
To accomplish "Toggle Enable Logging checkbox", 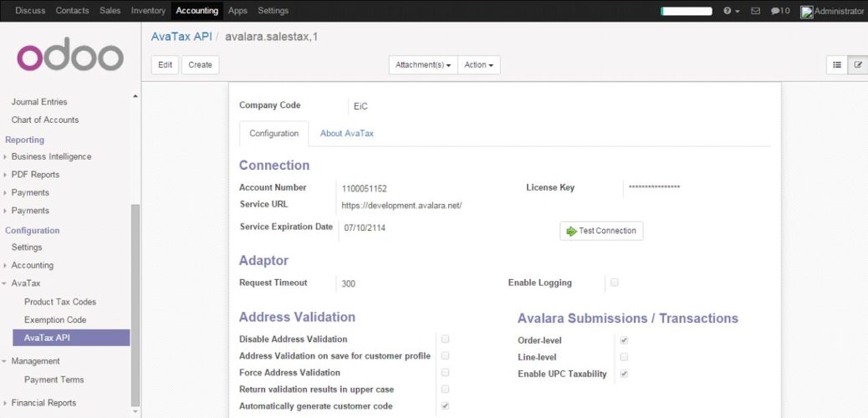I will (x=614, y=283).
